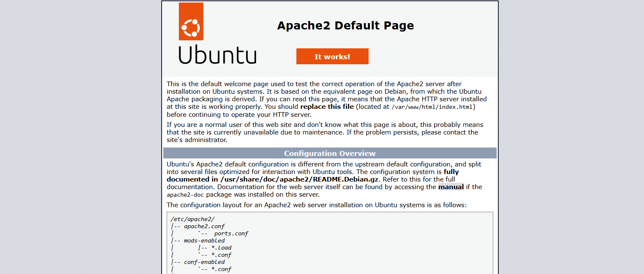This screenshot has height=274, width=644.
Task: Select the Configuration Overview section header
Action: click(x=330, y=153)
